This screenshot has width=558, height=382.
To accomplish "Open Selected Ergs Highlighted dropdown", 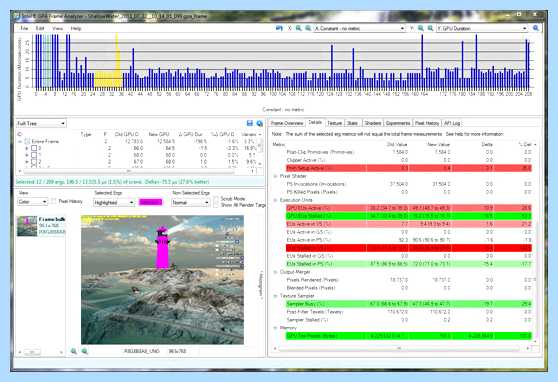I will tap(114, 202).
